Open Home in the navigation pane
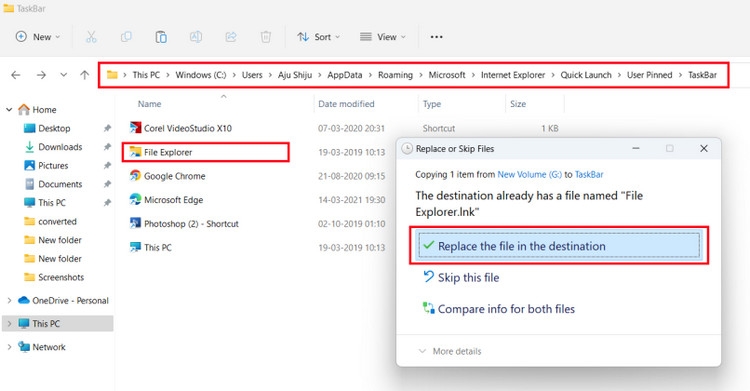This screenshot has height=391, width=750. pyautogui.click(x=44, y=110)
